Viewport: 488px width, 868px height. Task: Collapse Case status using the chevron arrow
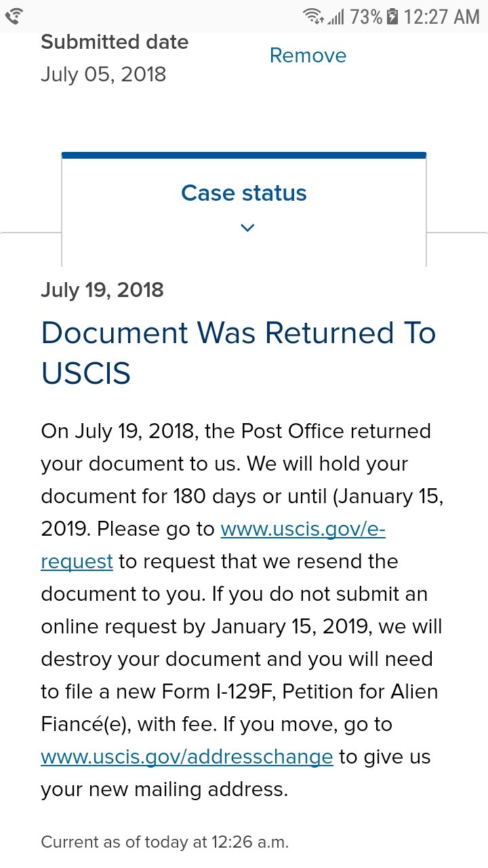click(248, 228)
